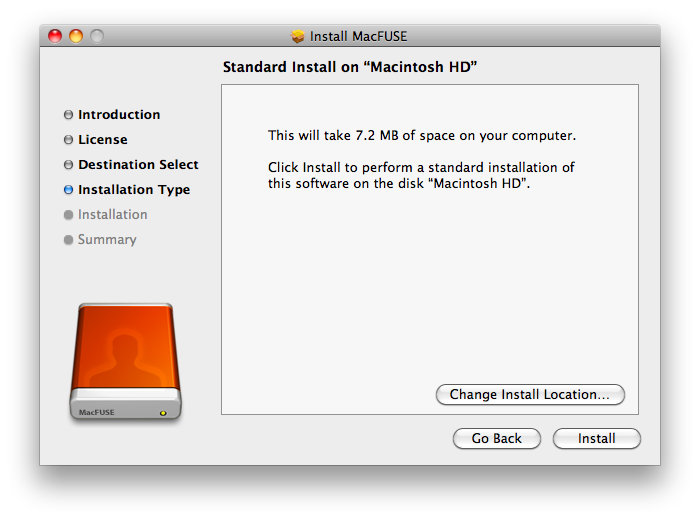The width and height of the screenshot is (700, 520).
Task: Click the bullet icon beside License
Action: (68, 140)
